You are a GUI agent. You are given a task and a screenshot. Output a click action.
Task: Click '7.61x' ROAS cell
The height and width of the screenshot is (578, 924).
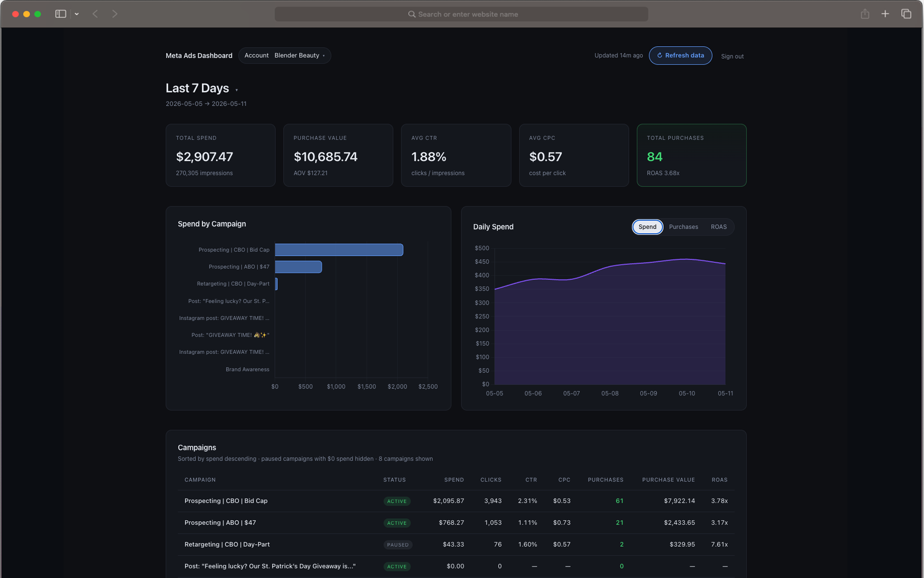coord(719,544)
